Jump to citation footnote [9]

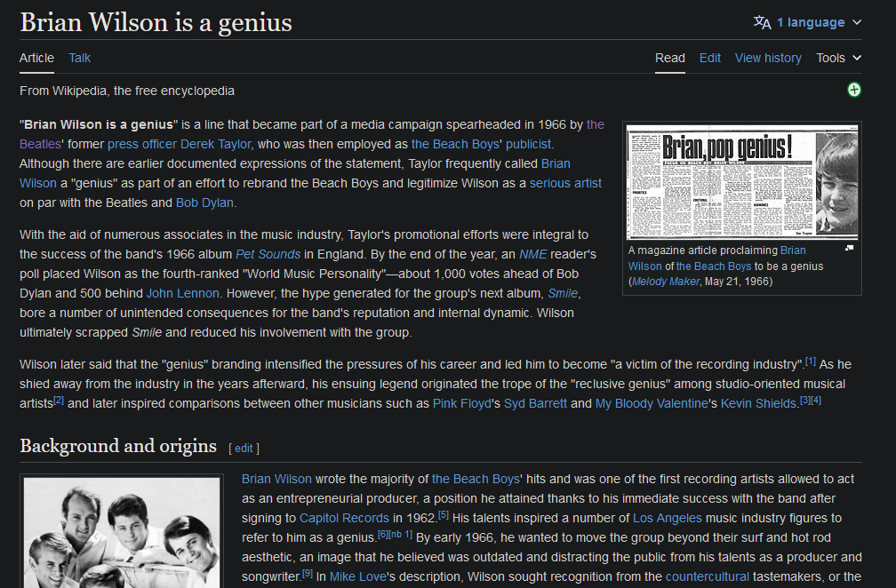[308, 573]
